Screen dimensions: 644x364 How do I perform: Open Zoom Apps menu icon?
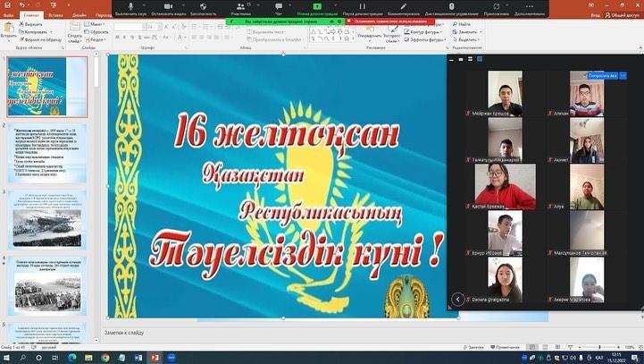[x=496, y=9]
